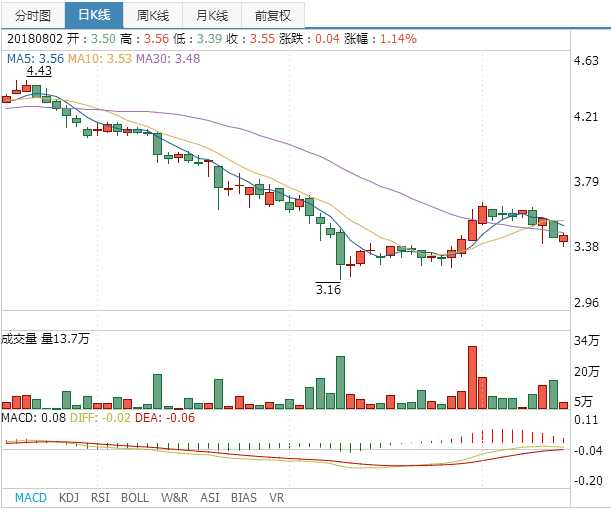This screenshot has width=611, height=513.
Task: Click the MA30: 3.48 legend label
Action: coord(168,58)
